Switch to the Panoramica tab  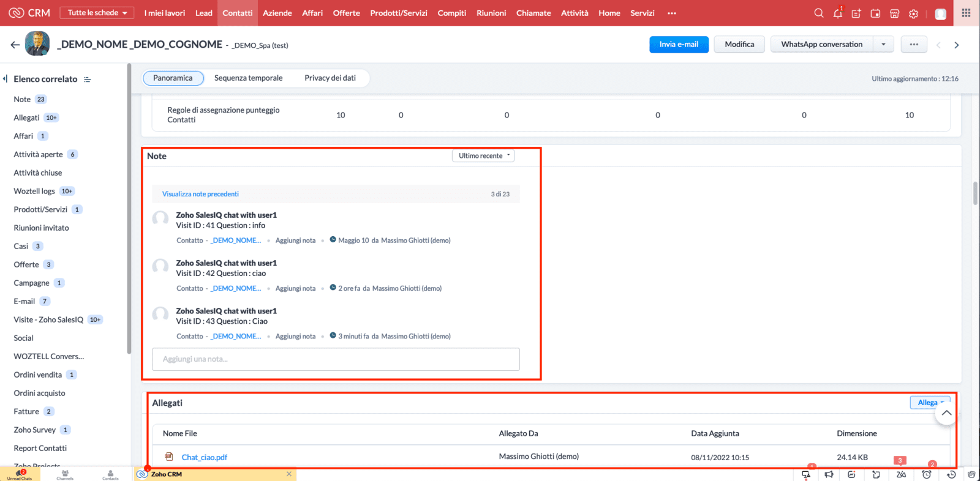pos(173,78)
